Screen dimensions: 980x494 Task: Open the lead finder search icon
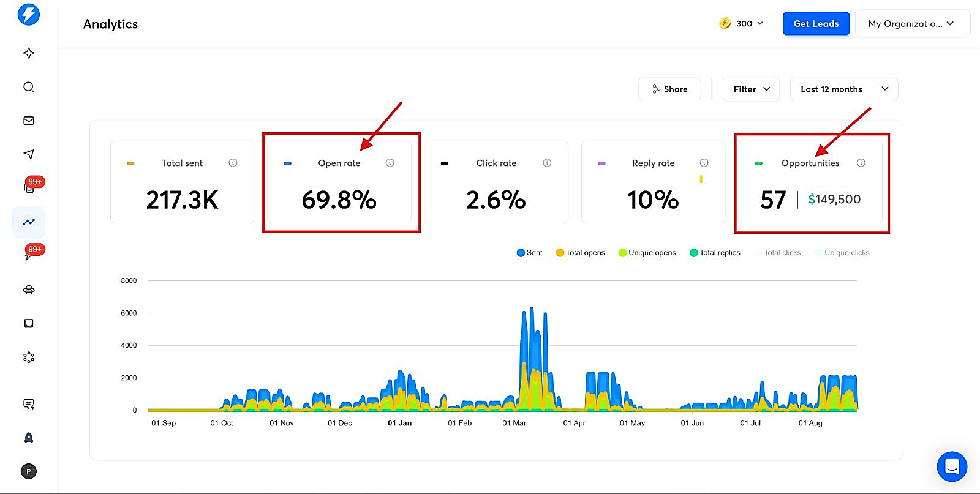[x=29, y=87]
